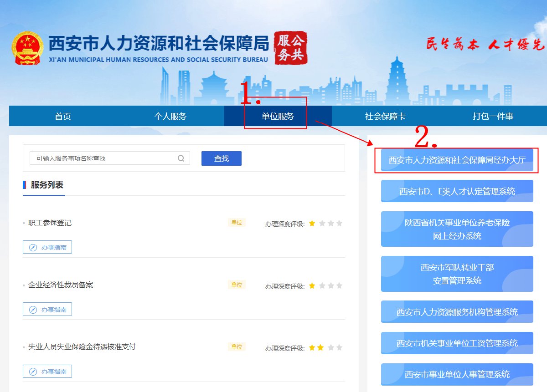Screen dimensions: 547x392
Task: Go to 社会保障卡 tab
Action: point(385,116)
